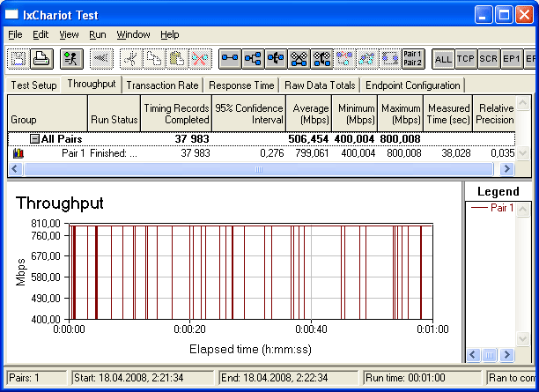Click the Copy toolbar icon
Image resolution: width=539 pixels, height=392 pixels.
tap(154, 59)
